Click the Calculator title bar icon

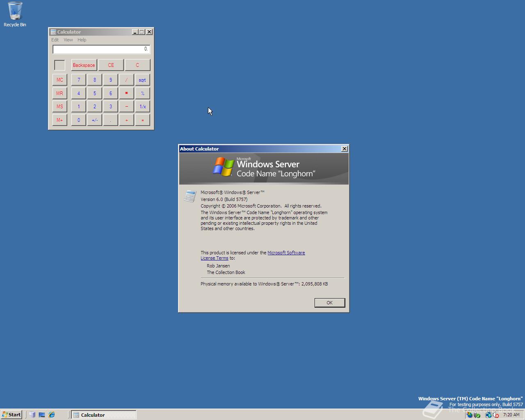click(x=53, y=32)
